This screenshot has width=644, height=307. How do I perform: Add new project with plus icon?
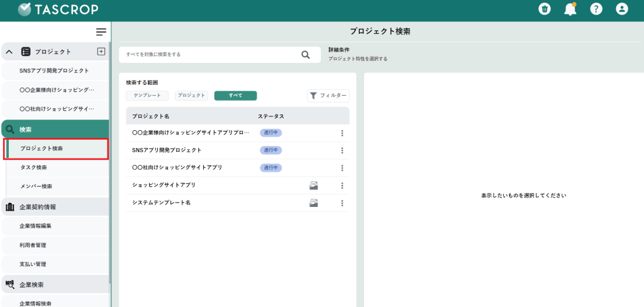pyautogui.click(x=101, y=52)
